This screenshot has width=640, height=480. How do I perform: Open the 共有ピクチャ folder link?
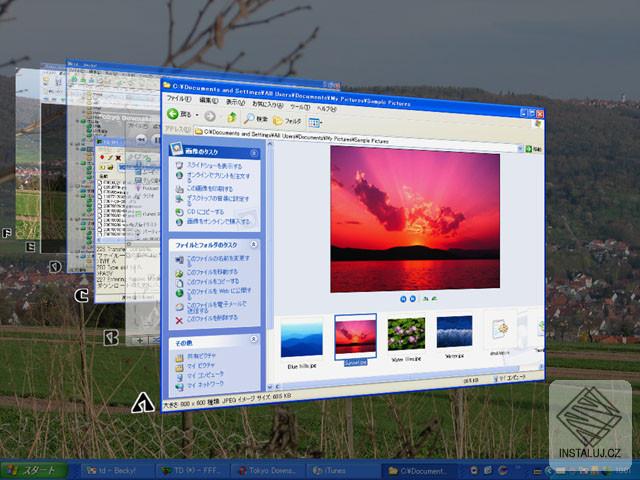coord(201,356)
